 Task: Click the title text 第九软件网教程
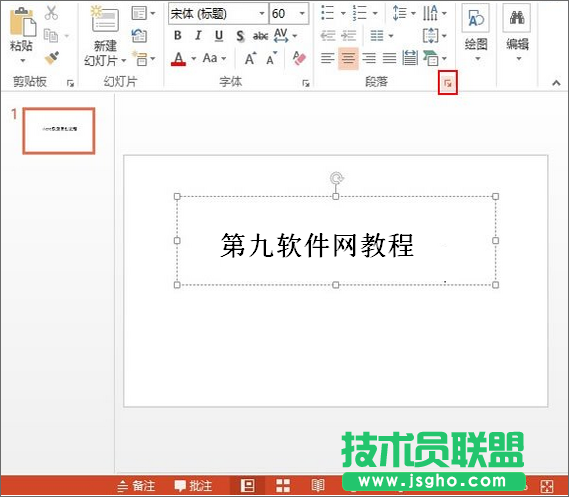coord(317,245)
